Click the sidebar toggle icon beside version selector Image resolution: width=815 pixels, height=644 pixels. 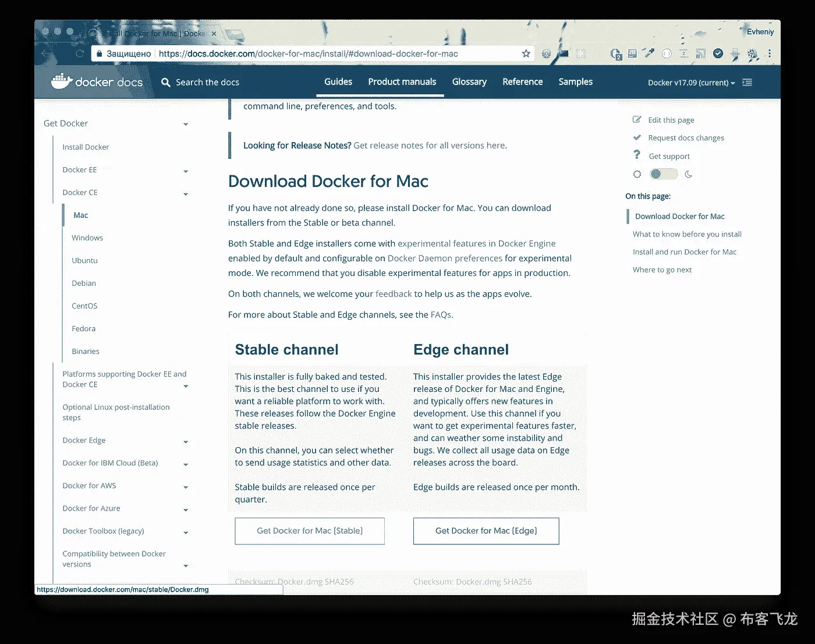click(x=747, y=82)
